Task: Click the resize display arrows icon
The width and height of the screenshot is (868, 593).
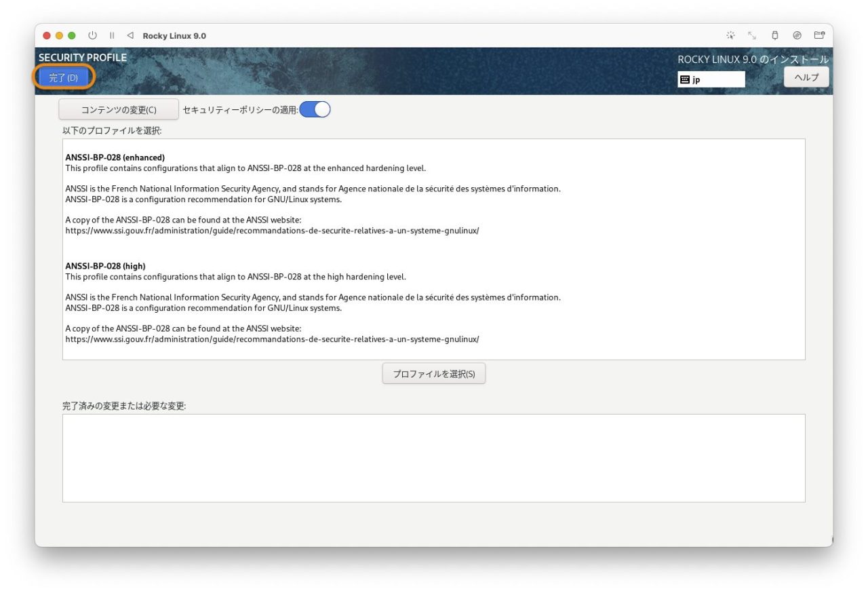Action: click(751, 35)
